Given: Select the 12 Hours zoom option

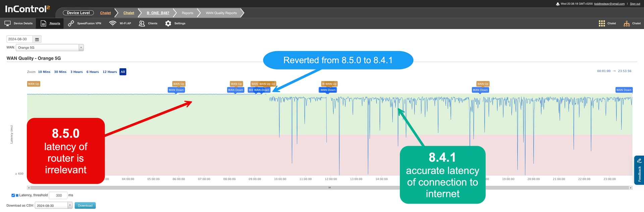Looking at the screenshot, I should coord(110,72).
